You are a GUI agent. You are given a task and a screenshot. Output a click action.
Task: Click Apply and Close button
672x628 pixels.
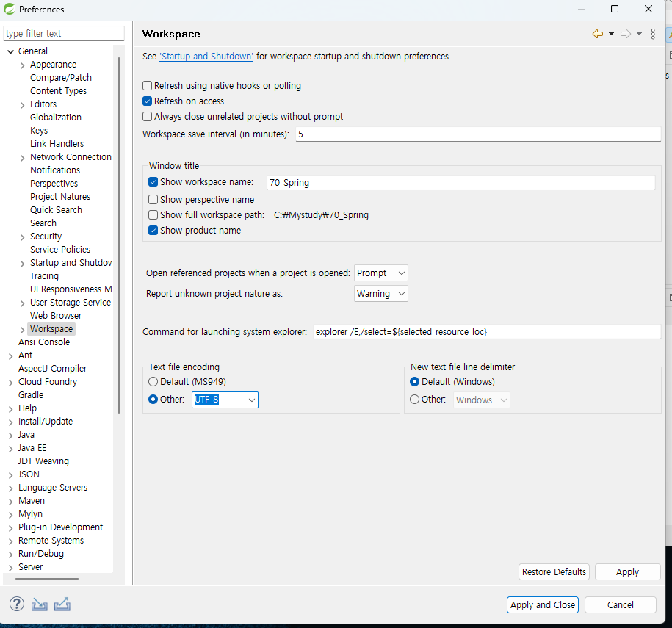(543, 604)
